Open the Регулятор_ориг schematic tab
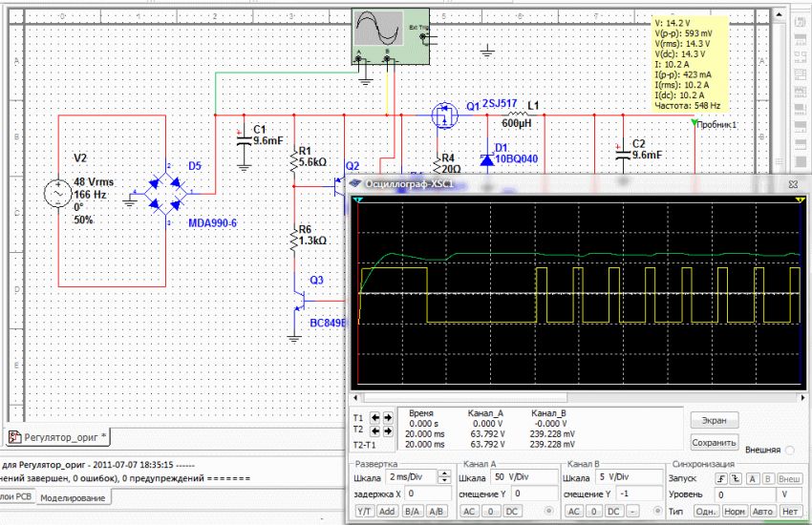Image resolution: width=812 pixels, height=525 pixels. tap(57, 437)
